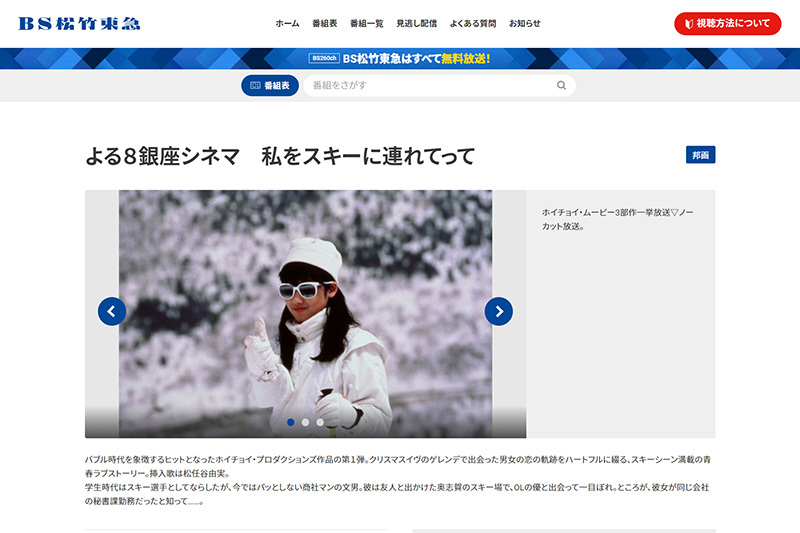
Task: Click the skier movie still image
Action: point(306,314)
